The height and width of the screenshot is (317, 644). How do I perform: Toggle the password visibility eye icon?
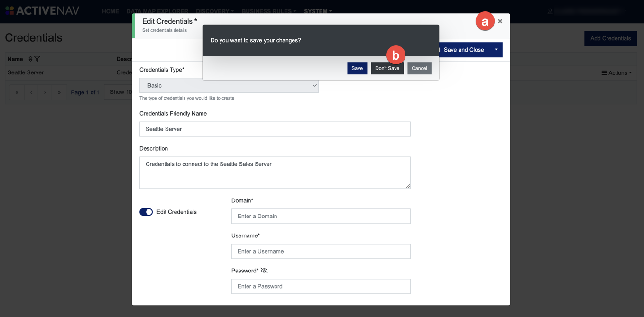coord(265,270)
